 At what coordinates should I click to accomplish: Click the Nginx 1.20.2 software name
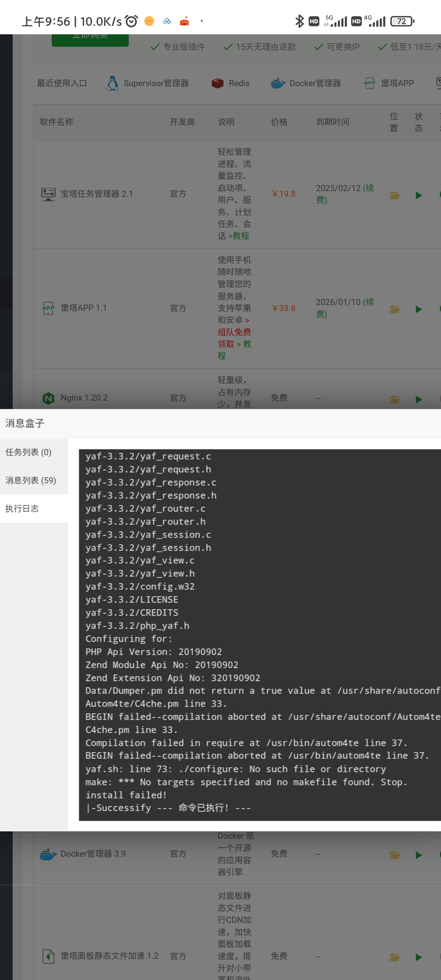(84, 398)
